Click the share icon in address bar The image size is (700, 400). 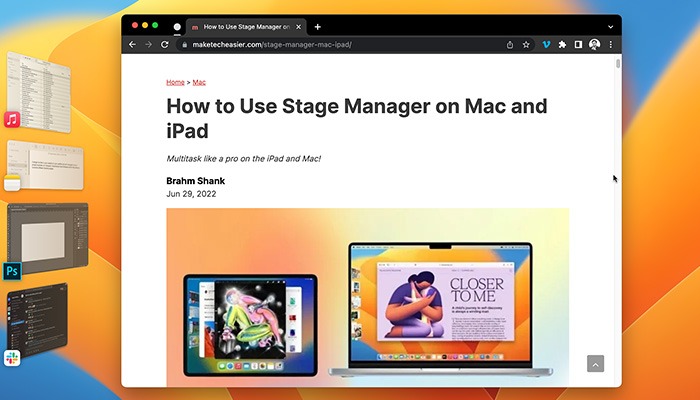[510, 45]
